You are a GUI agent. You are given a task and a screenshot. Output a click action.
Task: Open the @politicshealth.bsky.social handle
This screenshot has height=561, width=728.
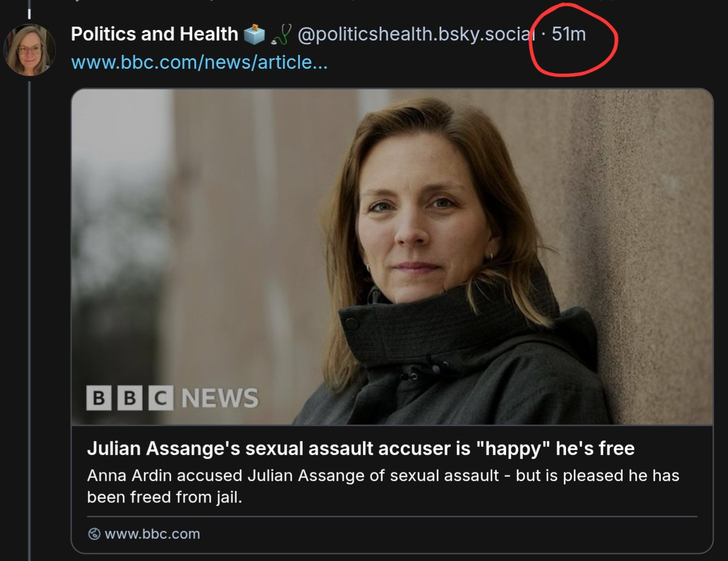click(x=416, y=34)
